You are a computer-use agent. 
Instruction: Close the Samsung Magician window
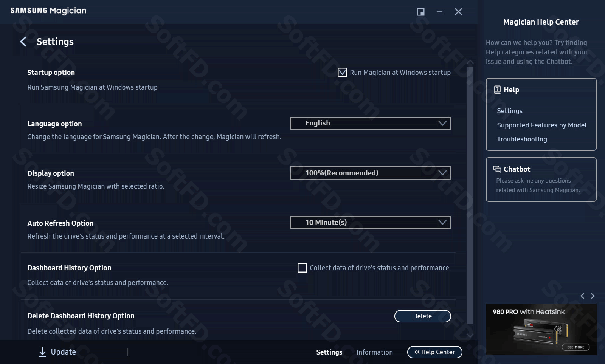tap(458, 12)
